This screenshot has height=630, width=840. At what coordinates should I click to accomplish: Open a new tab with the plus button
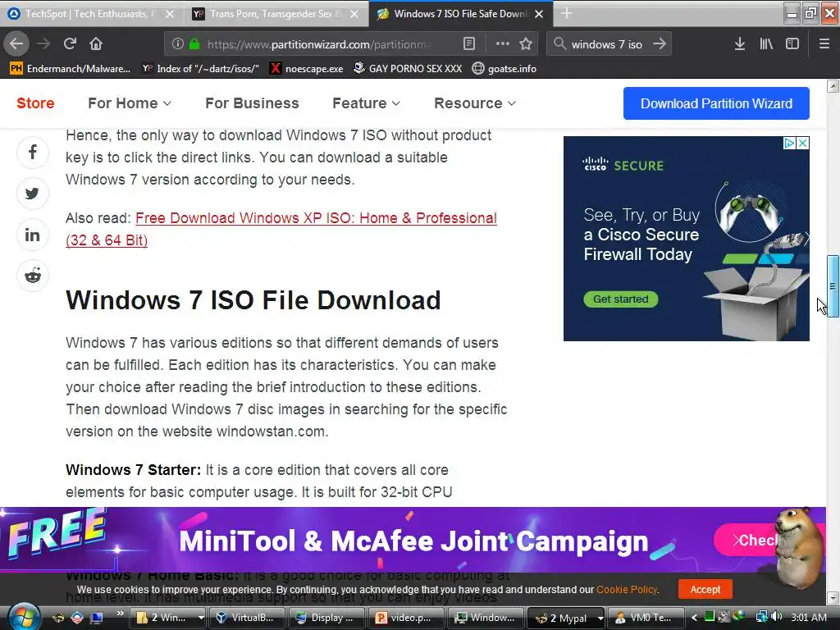pos(567,14)
